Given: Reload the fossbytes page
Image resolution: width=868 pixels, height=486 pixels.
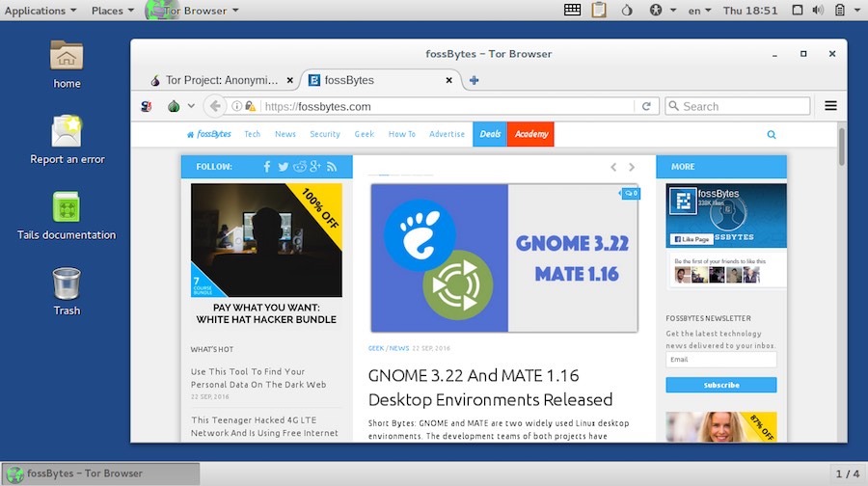Looking at the screenshot, I should (646, 106).
